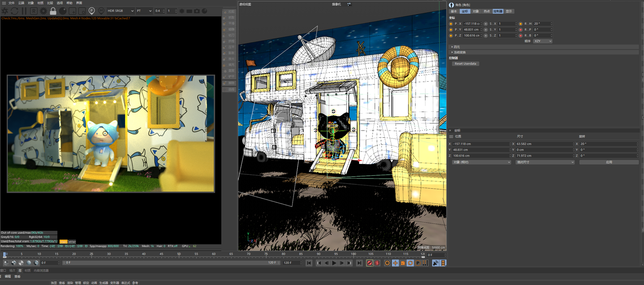
Task: Click the record active objects icon
Action: (369, 263)
